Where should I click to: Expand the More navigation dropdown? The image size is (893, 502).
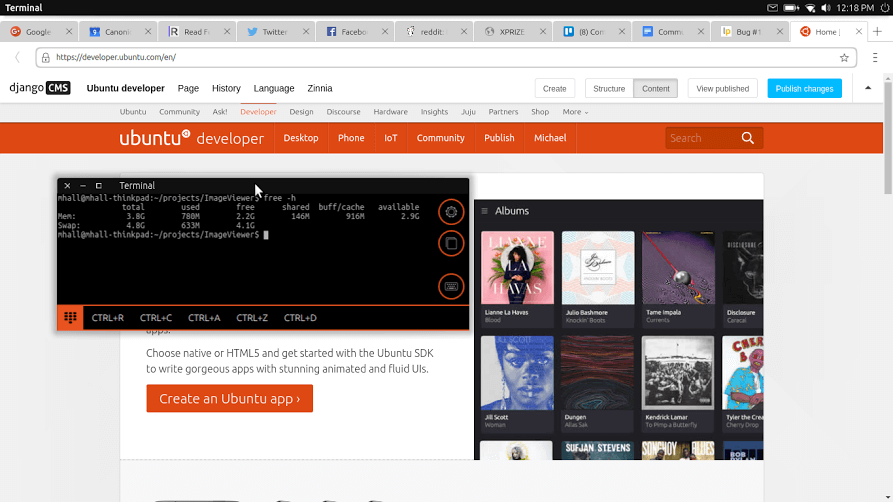pyautogui.click(x=575, y=112)
